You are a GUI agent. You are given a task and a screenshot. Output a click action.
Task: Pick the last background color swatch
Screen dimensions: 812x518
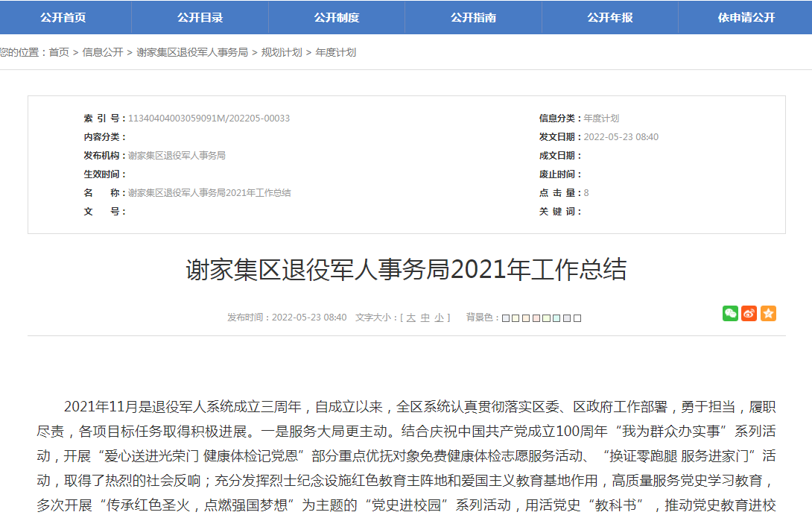(577, 316)
